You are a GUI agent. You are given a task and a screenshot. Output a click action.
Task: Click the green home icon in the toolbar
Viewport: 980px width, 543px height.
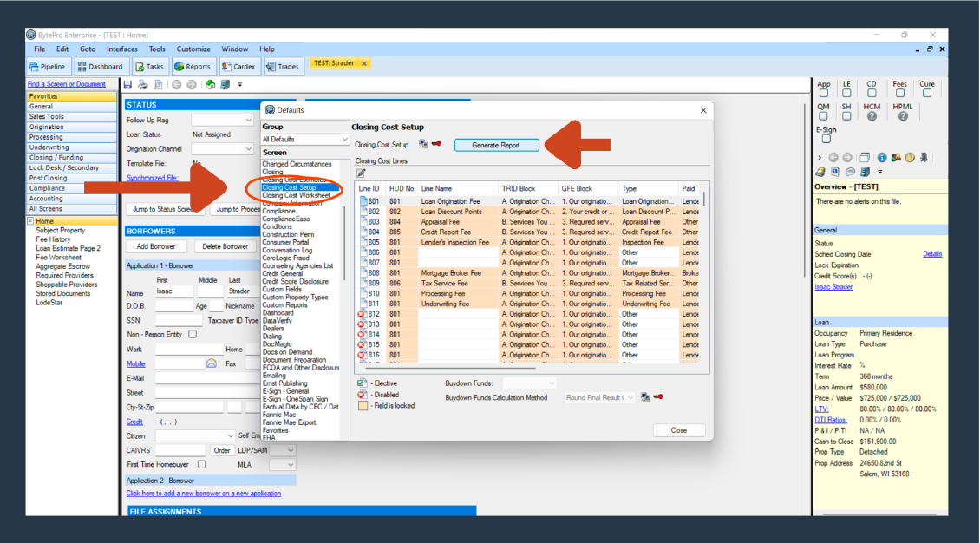click(210, 84)
